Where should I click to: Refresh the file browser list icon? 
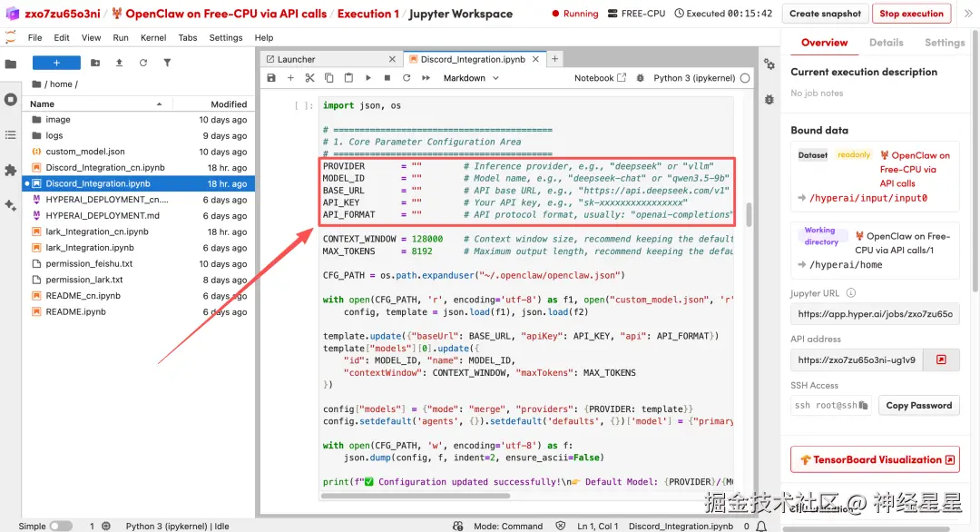click(143, 63)
